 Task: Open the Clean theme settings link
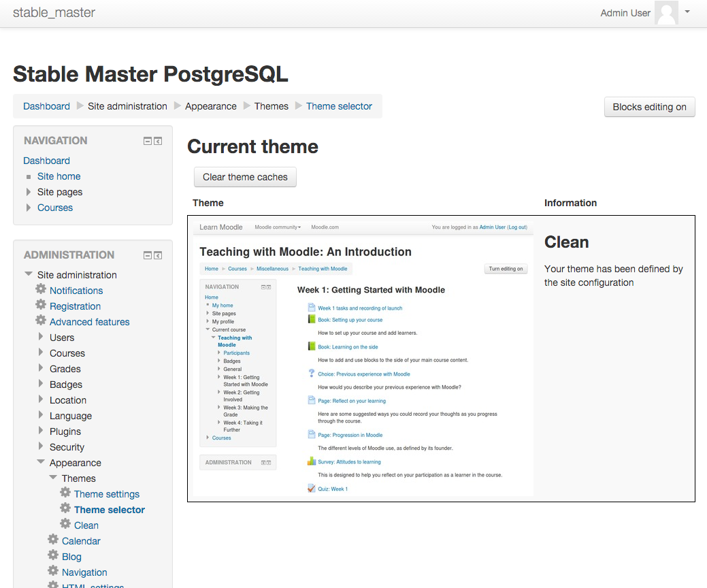(x=86, y=525)
